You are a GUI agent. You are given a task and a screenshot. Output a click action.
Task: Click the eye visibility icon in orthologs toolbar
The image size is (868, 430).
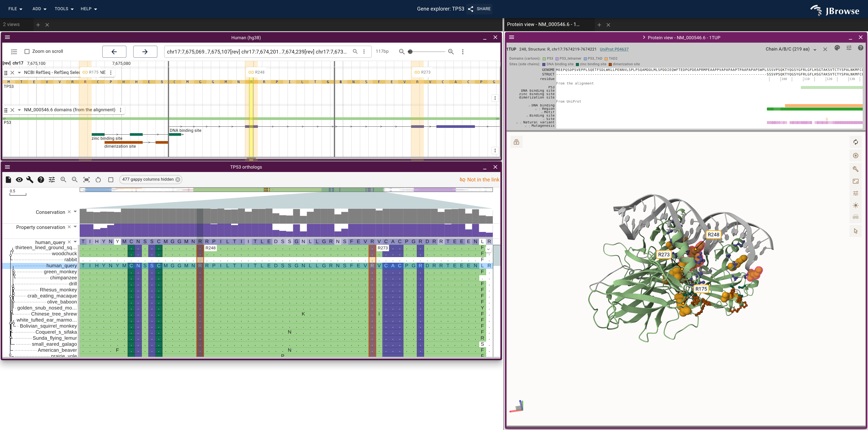pos(19,180)
